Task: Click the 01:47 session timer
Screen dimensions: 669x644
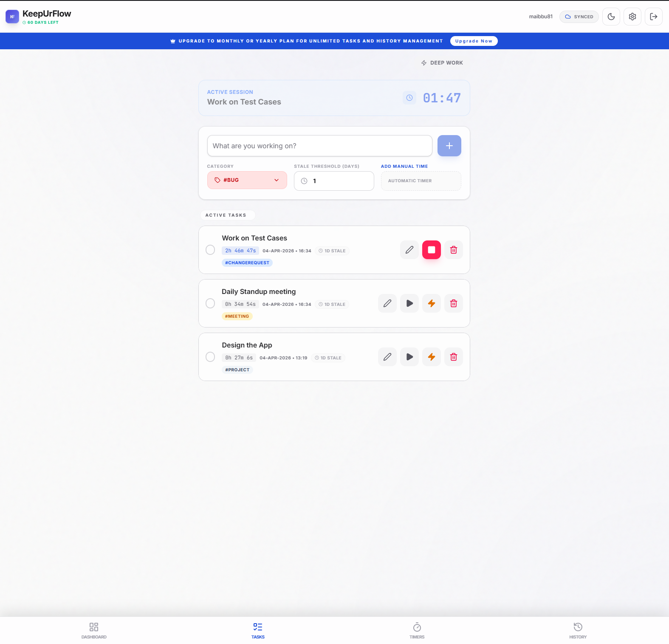Action: 442,98
